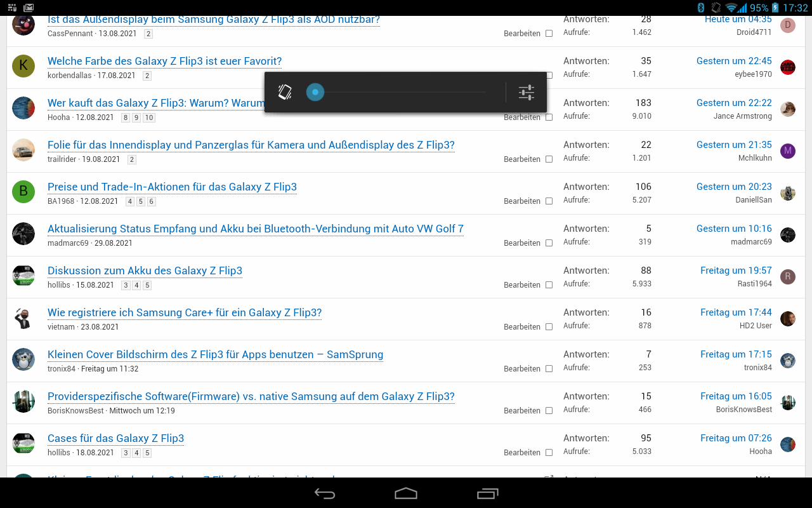The width and height of the screenshot is (812, 508).
Task: Open HD2 User last-poster avatar
Action: pos(788,319)
